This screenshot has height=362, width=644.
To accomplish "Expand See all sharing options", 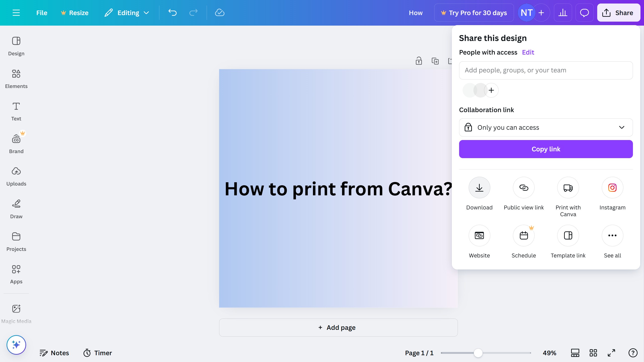I will click(x=612, y=236).
